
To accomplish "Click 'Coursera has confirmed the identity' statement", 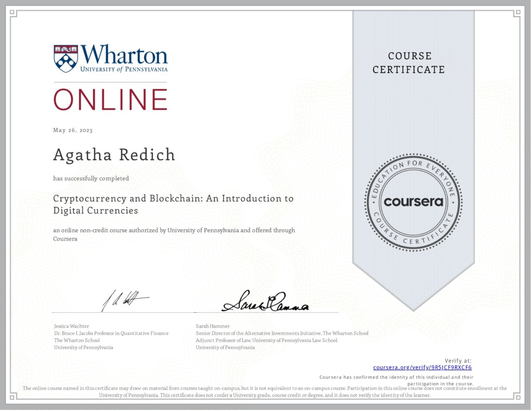I will pyautogui.click(x=396, y=380).
